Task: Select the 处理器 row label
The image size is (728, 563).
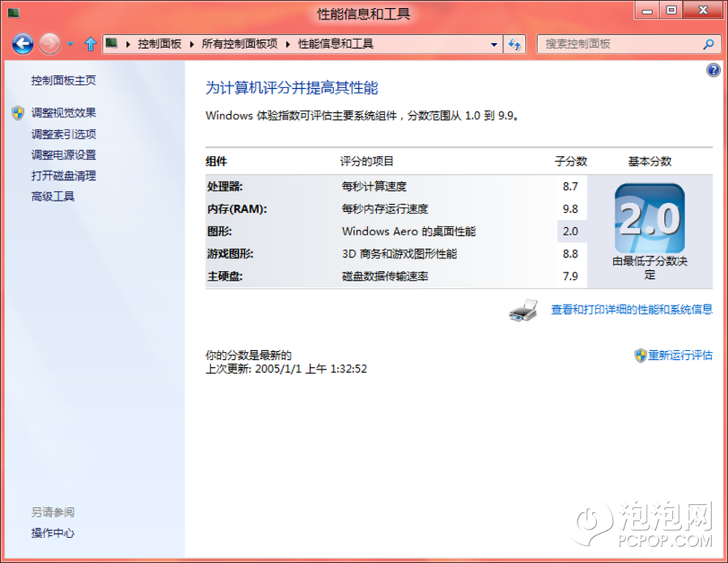Action: pos(225,186)
